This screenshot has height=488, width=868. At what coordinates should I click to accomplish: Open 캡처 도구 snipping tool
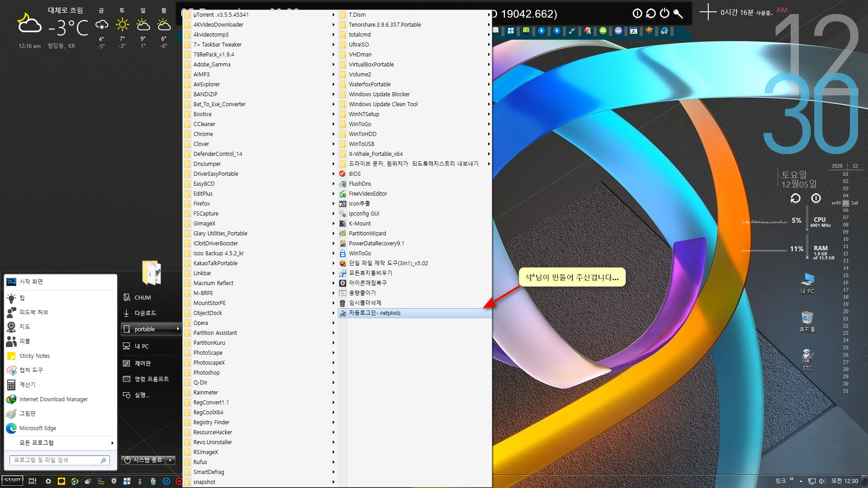coord(60,371)
